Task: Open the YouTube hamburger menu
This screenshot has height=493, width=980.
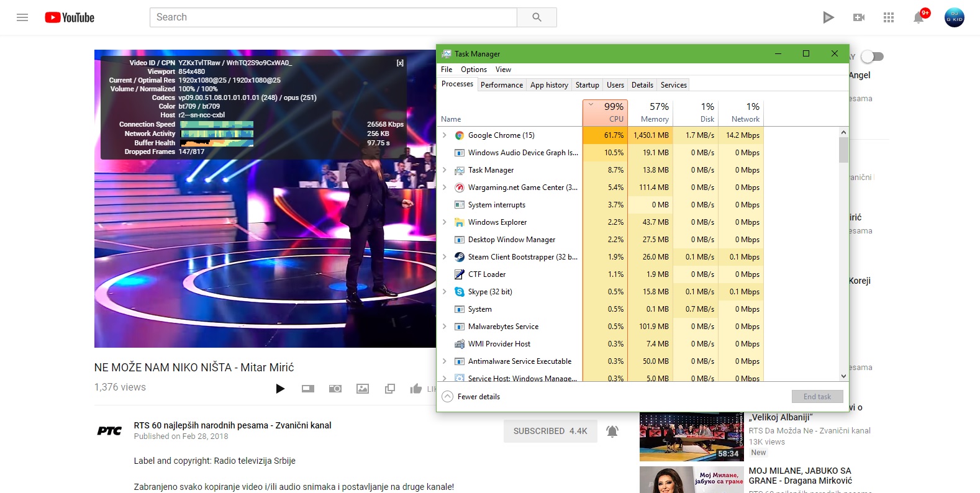Action: pyautogui.click(x=22, y=17)
